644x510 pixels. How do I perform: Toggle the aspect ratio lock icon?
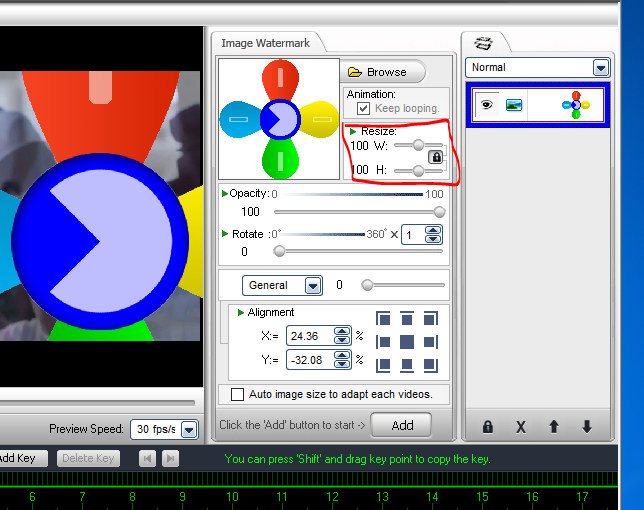click(436, 157)
